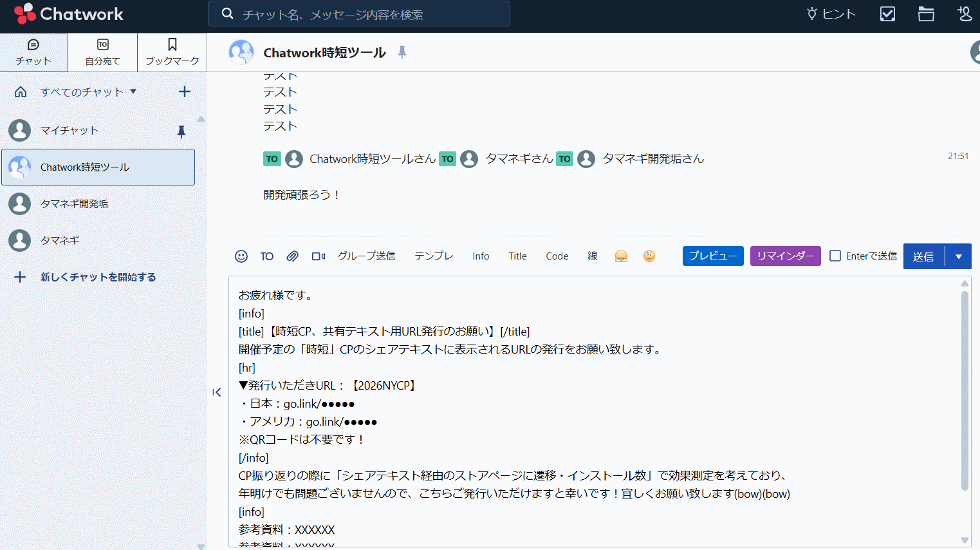Click the search magnifier icon
The width and height of the screenshot is (980, 550).
[227, 14]
